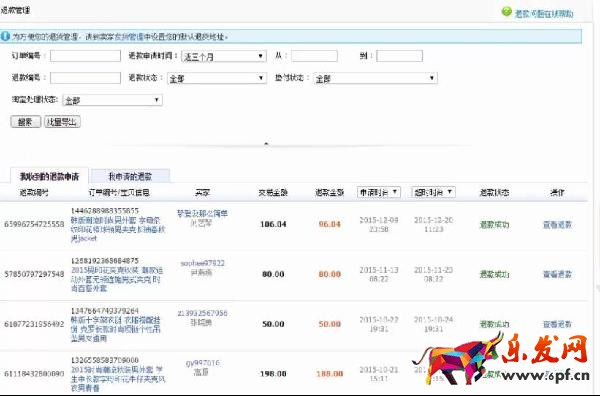This screenshot has height=396, width=600.
Task: Switch to the 我申请的退款 tab
Action: click(x=130, y=176)
